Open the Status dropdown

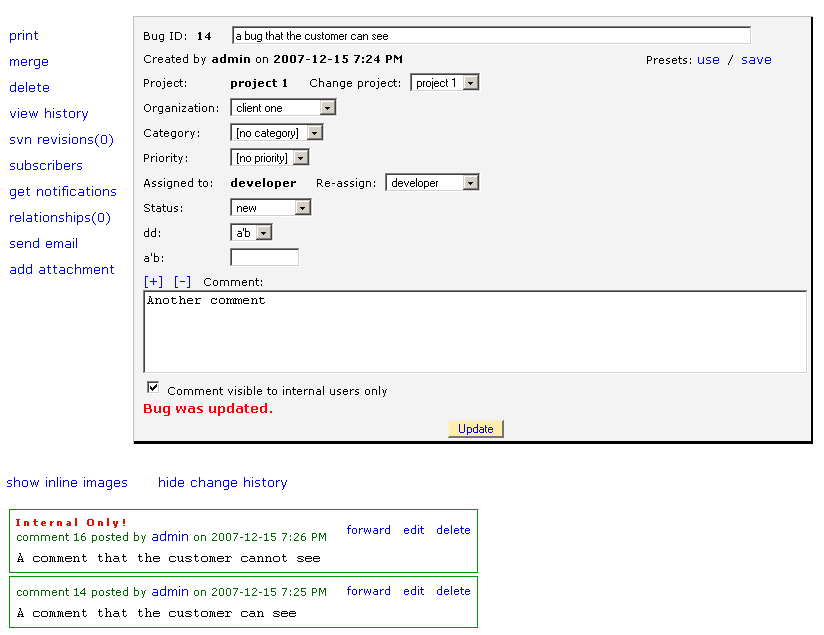(x=271, y=208)
